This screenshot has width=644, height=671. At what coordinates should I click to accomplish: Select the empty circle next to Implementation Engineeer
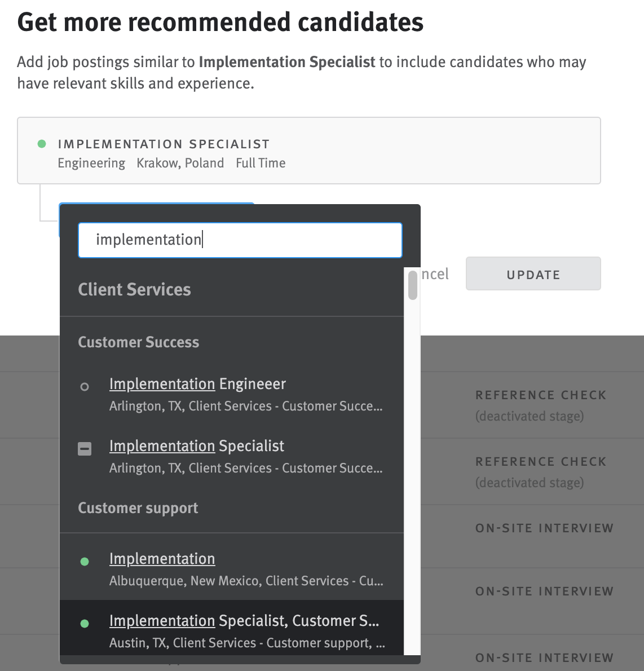[x=85, y=387]
